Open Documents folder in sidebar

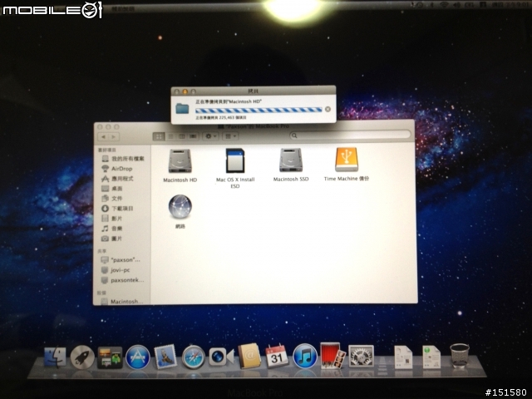pyautogui.click(x=112, y=198)
